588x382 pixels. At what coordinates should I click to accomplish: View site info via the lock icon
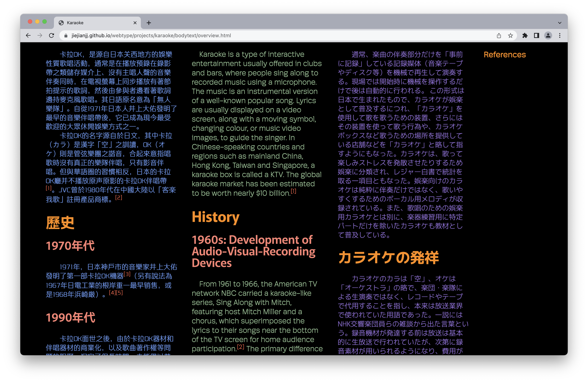pyautogui.click(x=66, y=35)
